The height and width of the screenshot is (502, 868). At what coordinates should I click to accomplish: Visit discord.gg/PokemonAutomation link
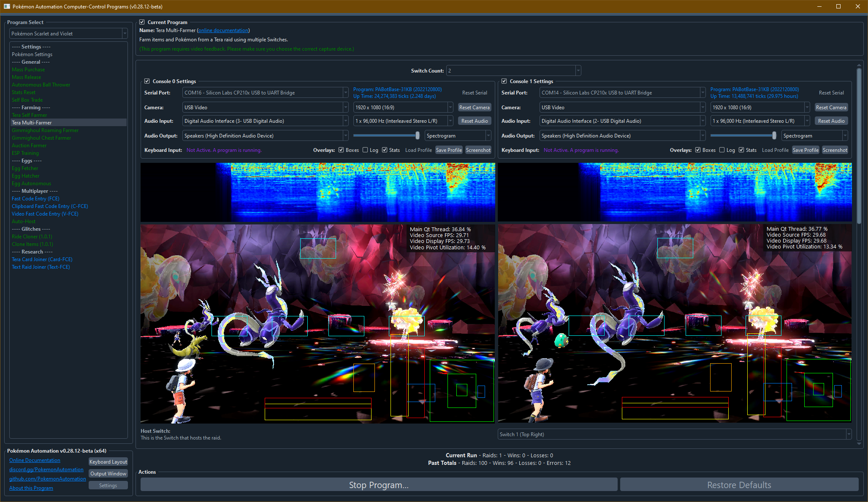46,470
